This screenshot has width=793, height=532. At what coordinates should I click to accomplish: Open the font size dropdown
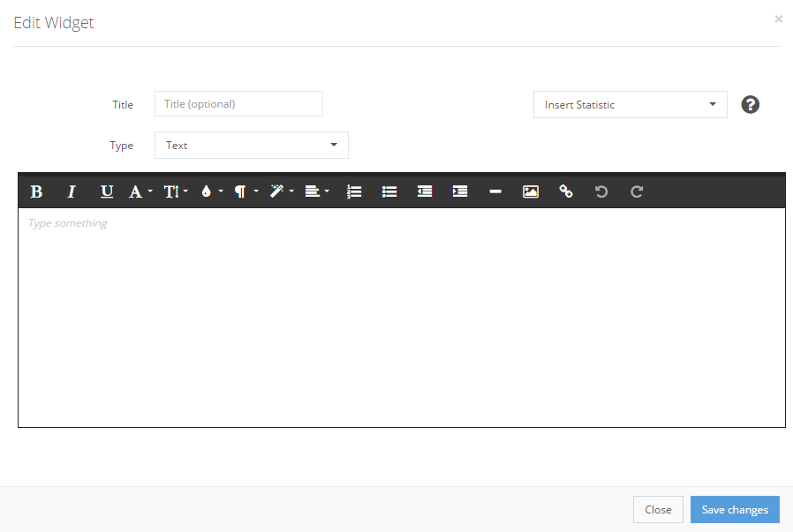coord(176,191)
